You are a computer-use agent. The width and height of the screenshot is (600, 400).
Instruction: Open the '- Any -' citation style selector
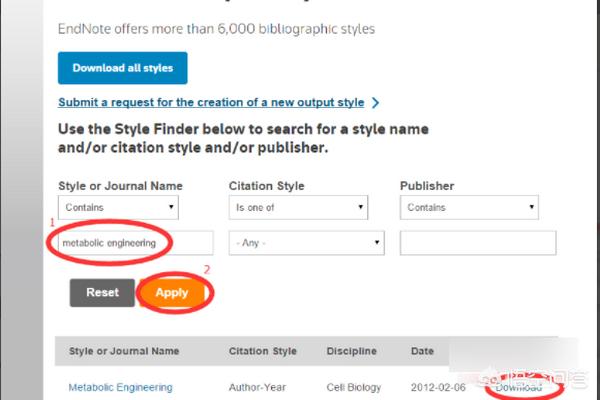tap(307, 243)
